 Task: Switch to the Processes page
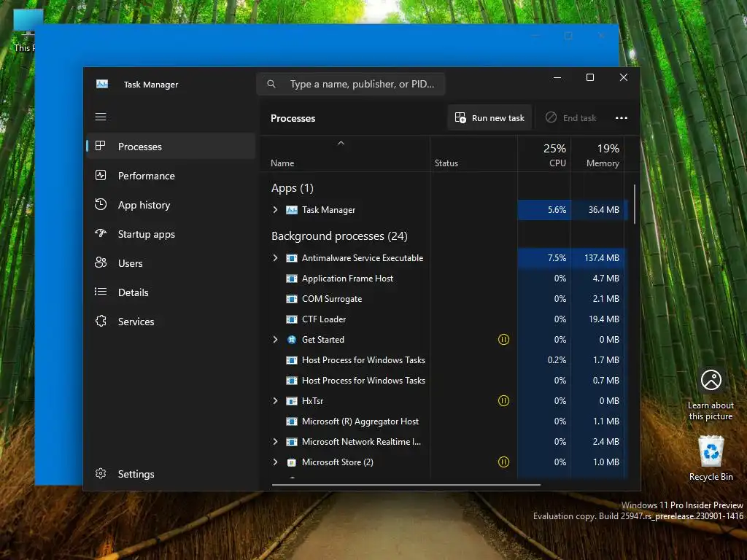click(x=171, y=146)
